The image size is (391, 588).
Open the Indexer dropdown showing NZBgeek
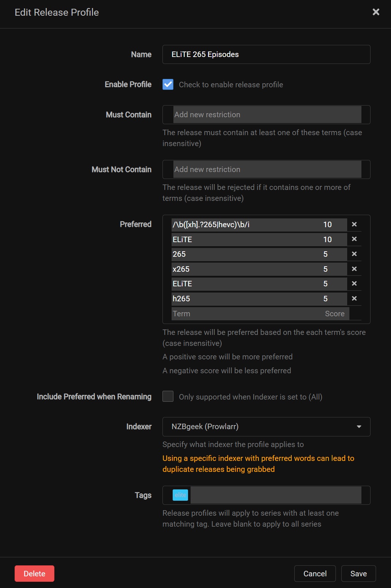266,427
